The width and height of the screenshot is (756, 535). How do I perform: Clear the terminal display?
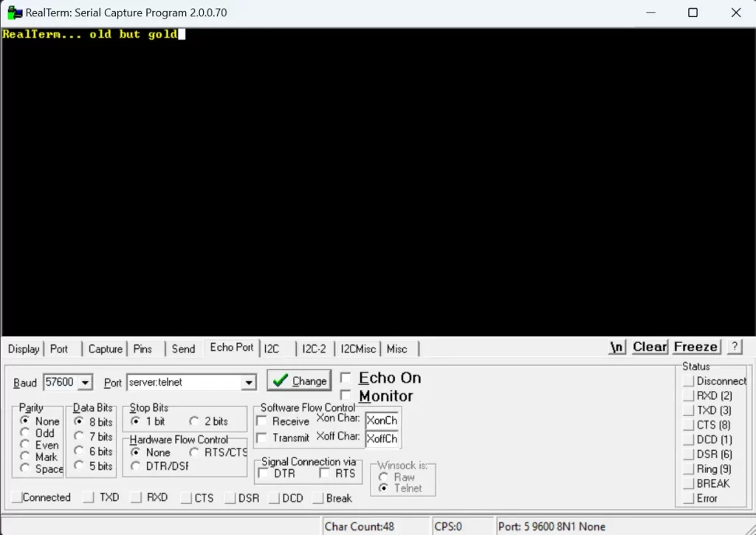[650, 347]
